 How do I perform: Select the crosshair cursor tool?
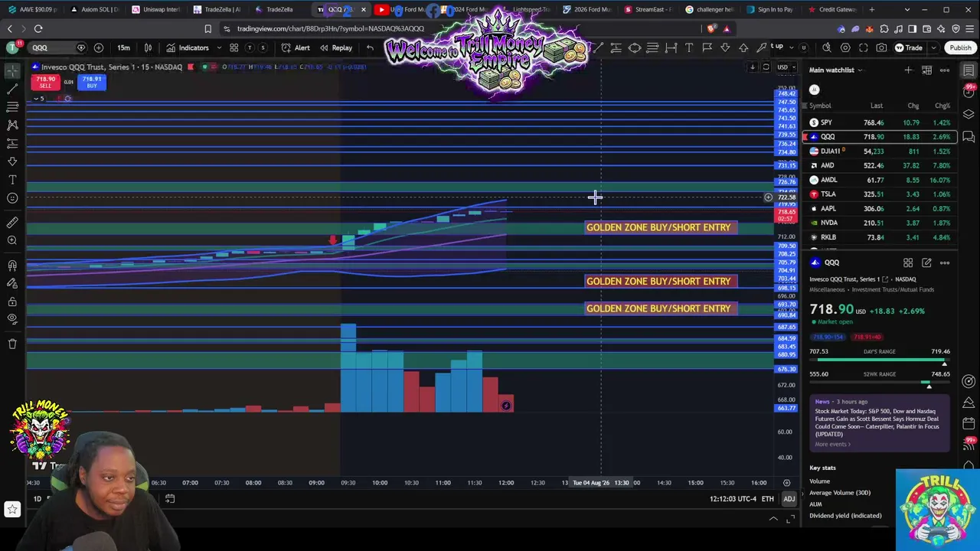point(12,70)
